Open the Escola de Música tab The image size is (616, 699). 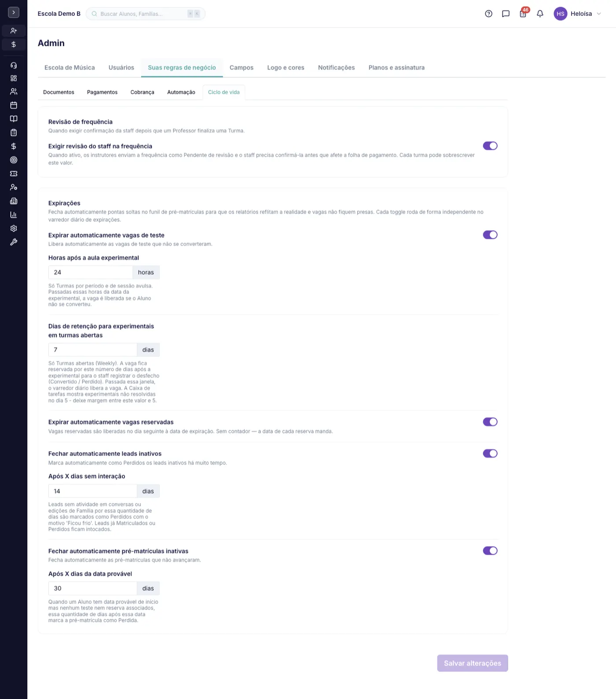(x=70, y=68)
